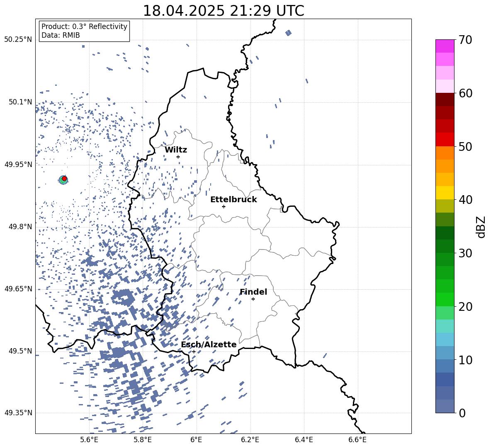491x448 pixels.
Task: Click the 49.35°N latitude label
Action: [x=18, y=413]
